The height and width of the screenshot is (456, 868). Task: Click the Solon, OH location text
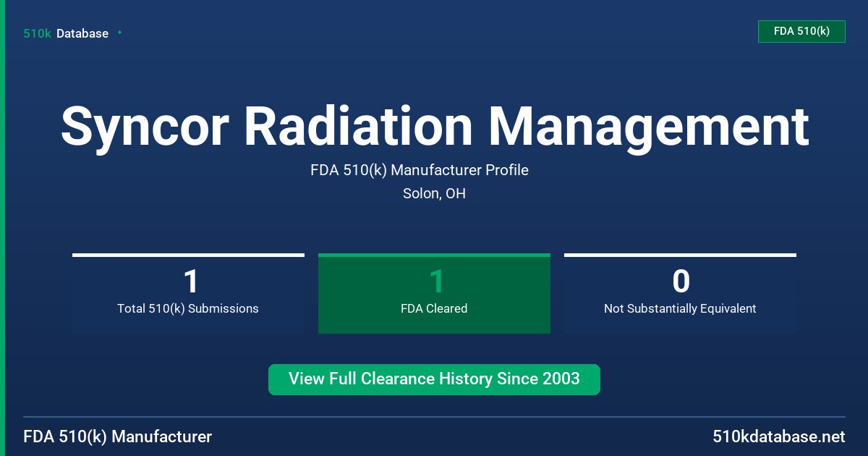tap(434, 194)
